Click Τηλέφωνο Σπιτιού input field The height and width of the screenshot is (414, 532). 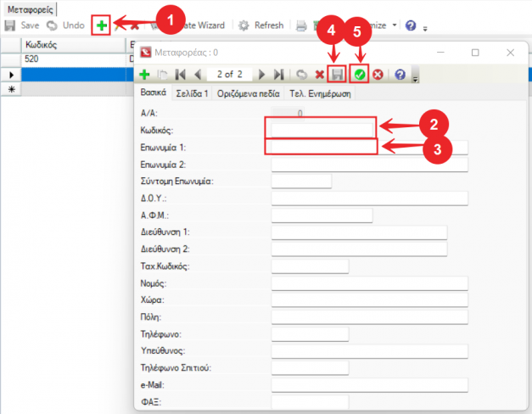pyautogui.click(x=310, y=368)
